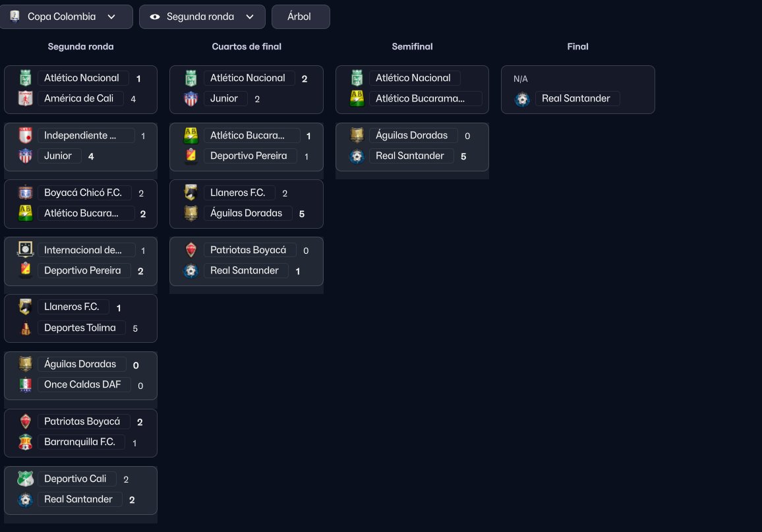
Task: Click the Independiente crest in Segunda ronda
Action: (25, 135)
